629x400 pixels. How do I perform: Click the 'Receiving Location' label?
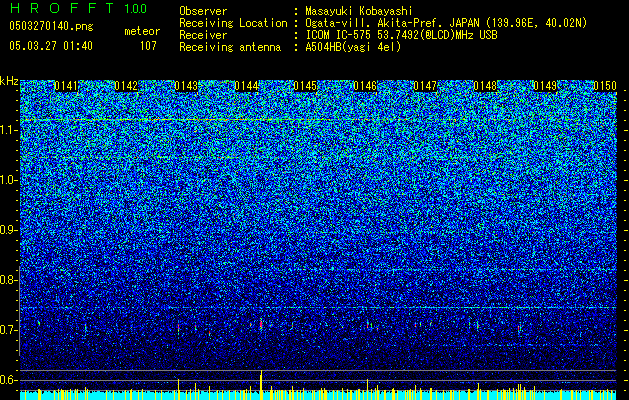(x=233, y=23)
